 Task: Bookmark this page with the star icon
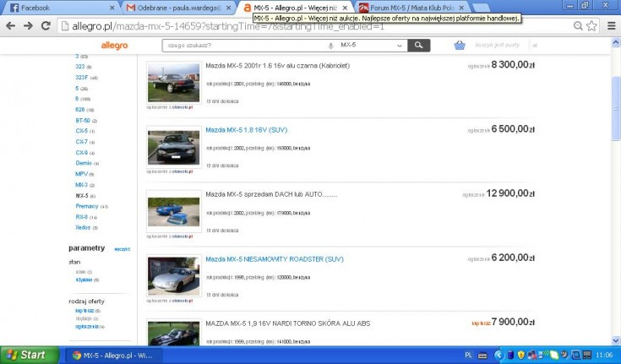coord(591,26)
